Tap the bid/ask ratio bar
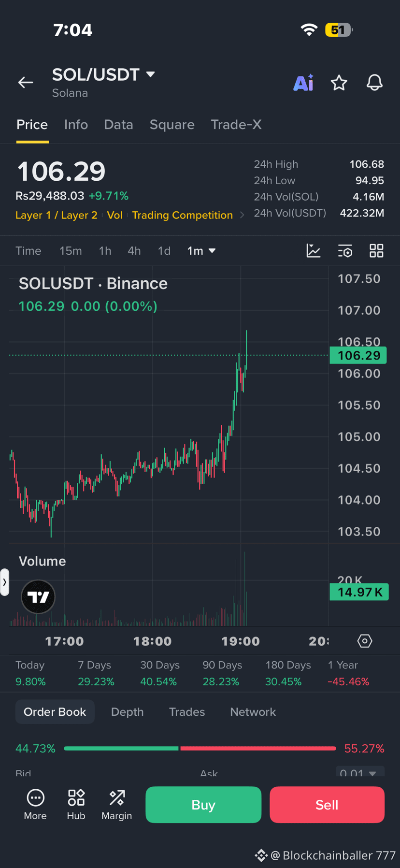 [x=200, y=748]
